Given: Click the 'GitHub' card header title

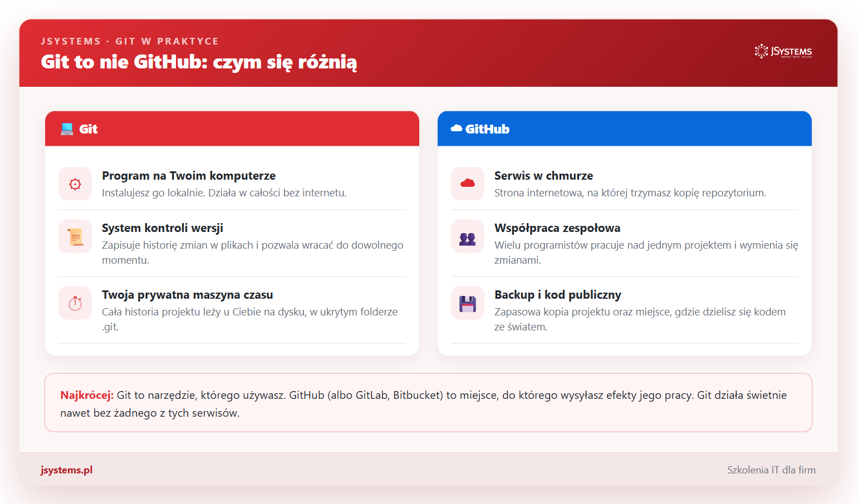Looking at the screenshot, I should (x=487, y=129).
